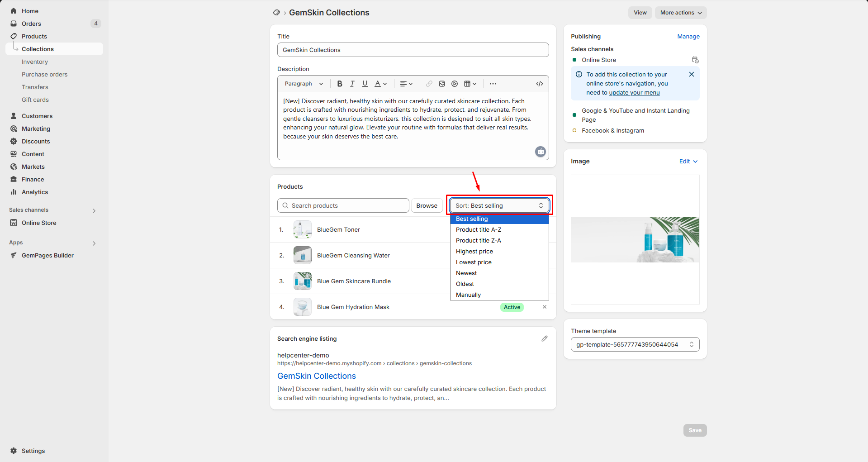This screenshot has height=462, width=868.
Task: Remove Blue Gem Hydration Mask from collection
Action: click(x=545, y=307)
